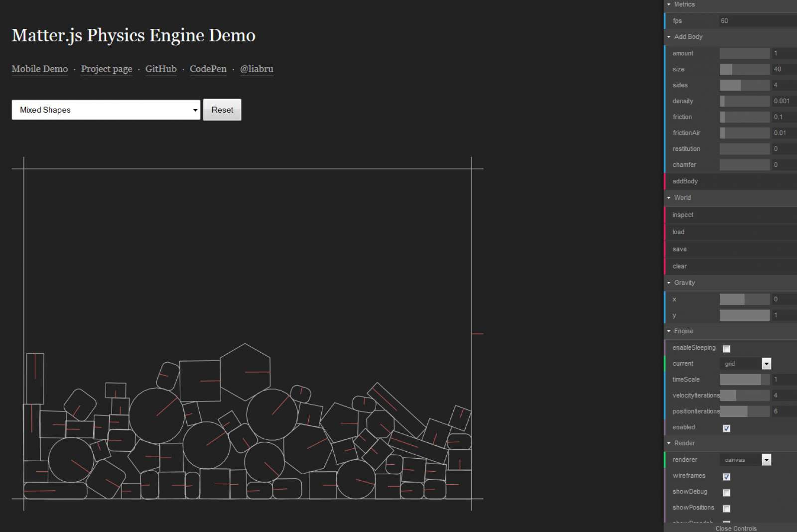Click the positionIterations value field showing 6
The height and width of the screenshot is (532, 797).
coord(784,411)
